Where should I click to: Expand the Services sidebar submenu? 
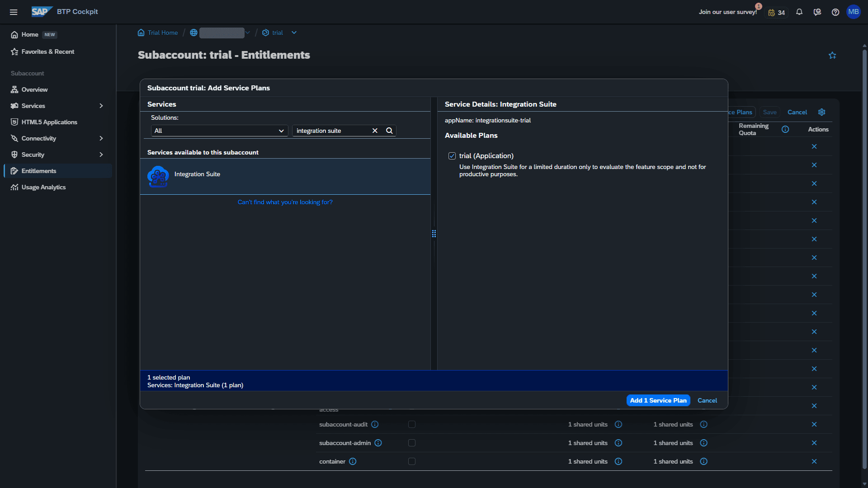pos(101,106)
